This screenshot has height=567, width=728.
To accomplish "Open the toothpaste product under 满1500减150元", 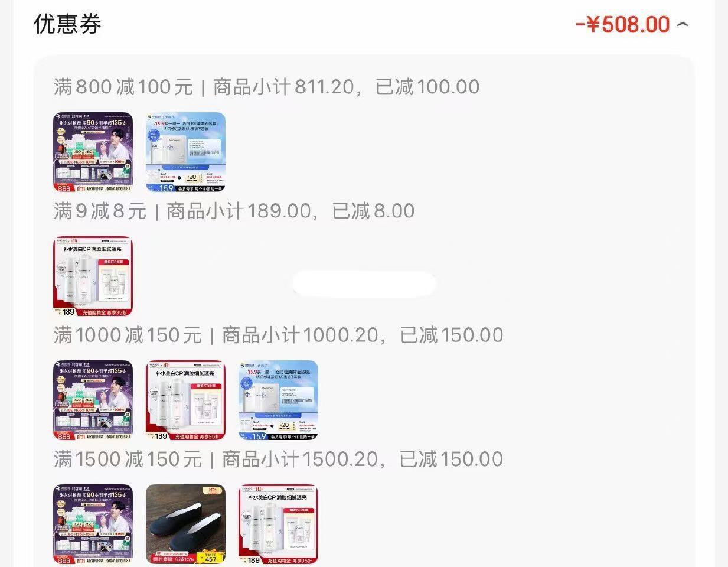I will [93, 524].
